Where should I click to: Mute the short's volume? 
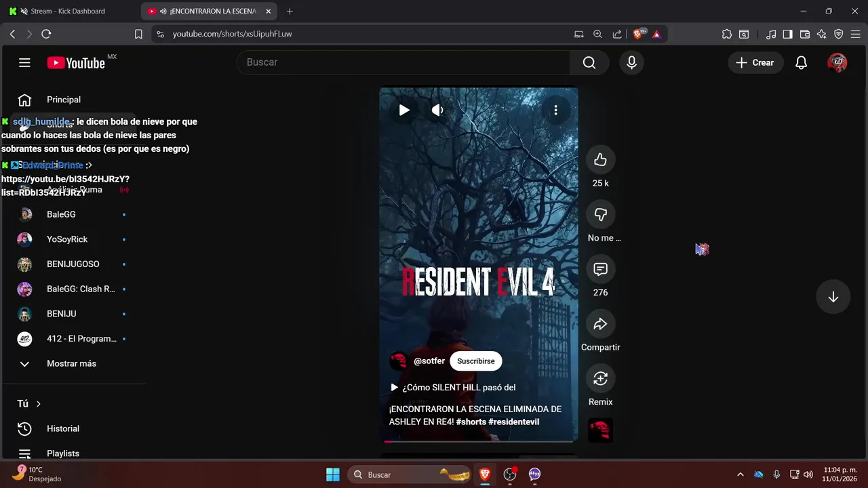(437, 110)
